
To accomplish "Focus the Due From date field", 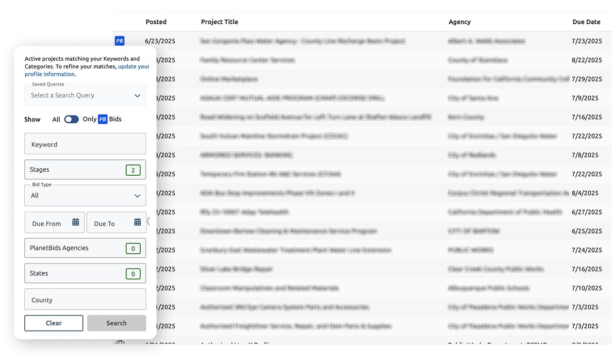I will (54, 222).
